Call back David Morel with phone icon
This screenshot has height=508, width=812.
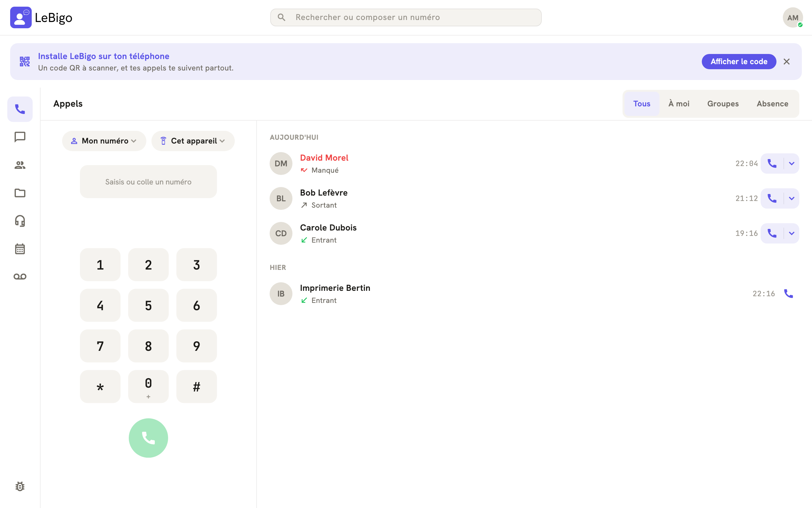[x=772, y=164]
